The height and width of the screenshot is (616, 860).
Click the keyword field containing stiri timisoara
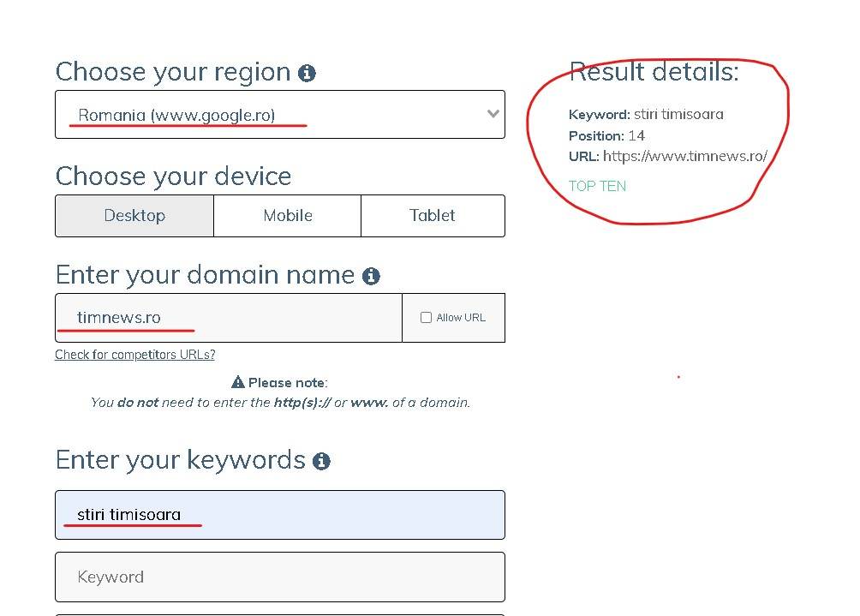(279, 515)
